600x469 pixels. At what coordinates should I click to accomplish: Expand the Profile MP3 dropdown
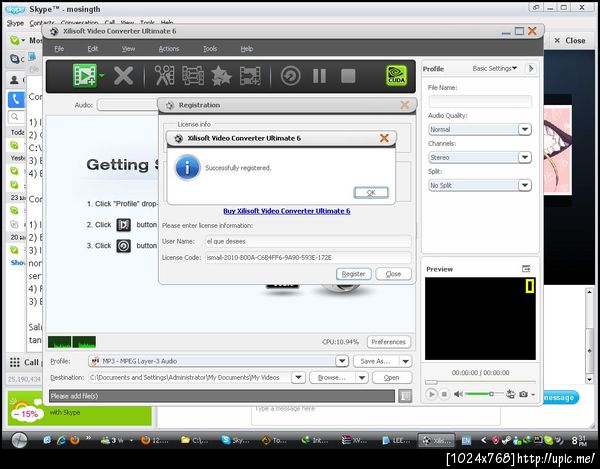342,361
